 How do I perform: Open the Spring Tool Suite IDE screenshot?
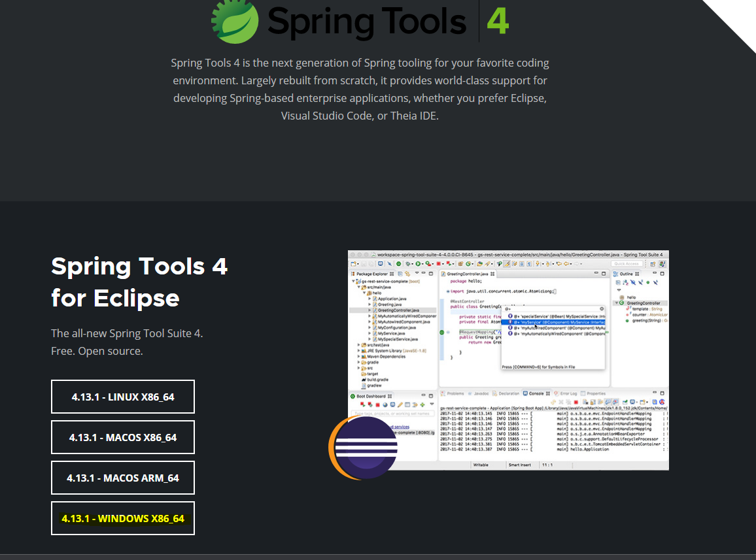508,360
